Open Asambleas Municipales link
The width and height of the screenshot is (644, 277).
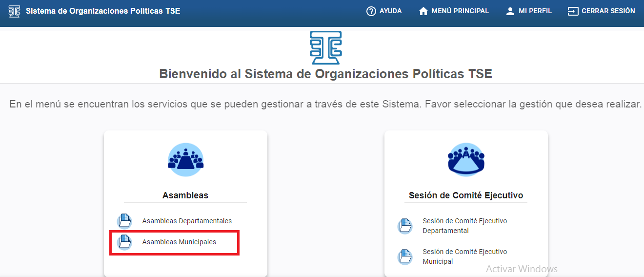(179, 242)
